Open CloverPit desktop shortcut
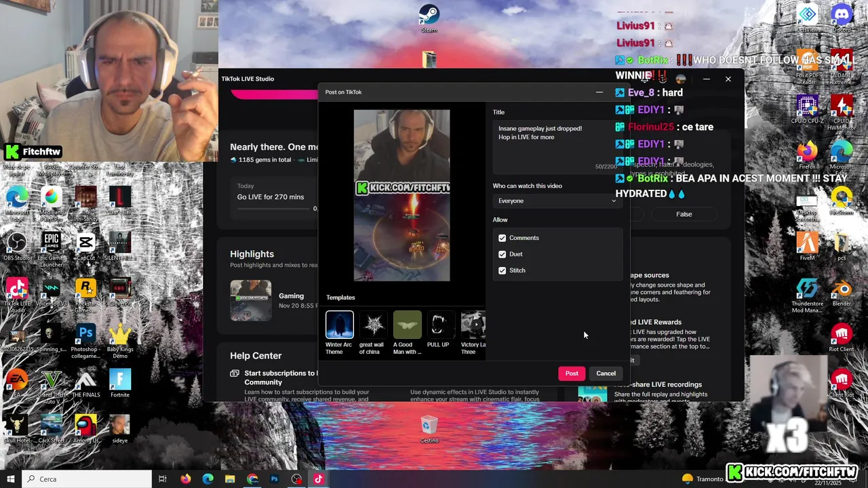Image resolution: width=868 pixels, height=488 pixels. (x=120, y=292)
